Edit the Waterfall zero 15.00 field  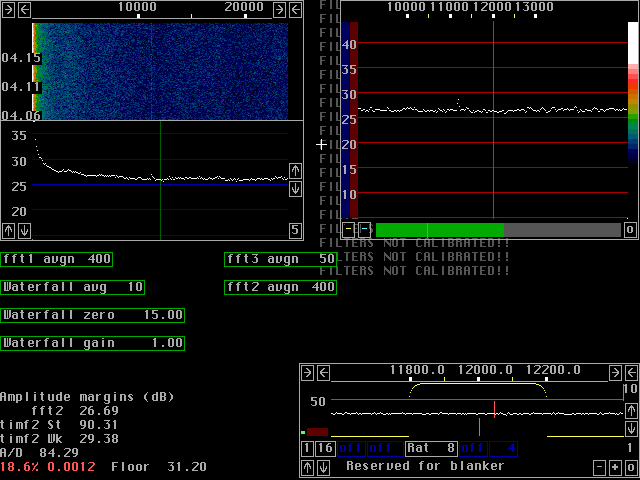[x=93, y=315]
